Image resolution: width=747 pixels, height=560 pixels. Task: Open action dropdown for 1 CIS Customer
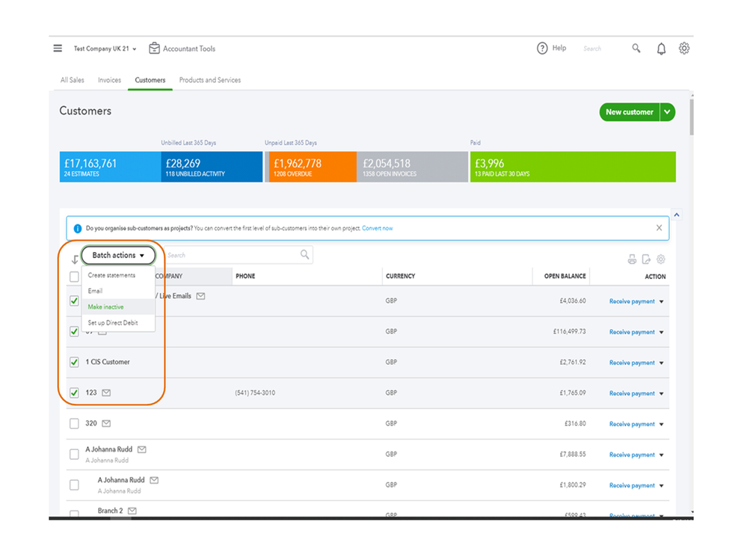tap(662, 363)
